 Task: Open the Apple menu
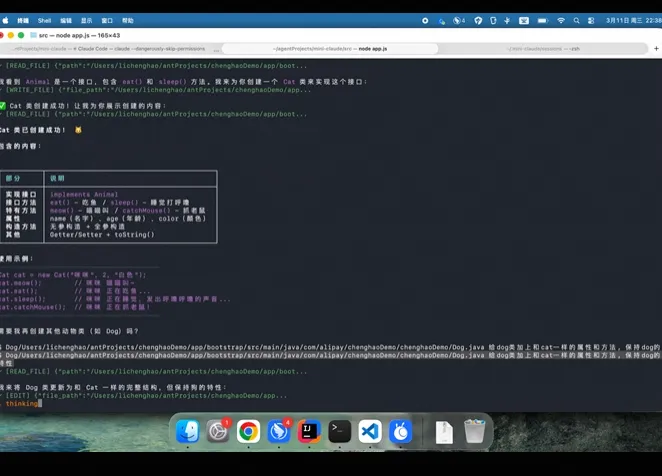coord(5,21)
